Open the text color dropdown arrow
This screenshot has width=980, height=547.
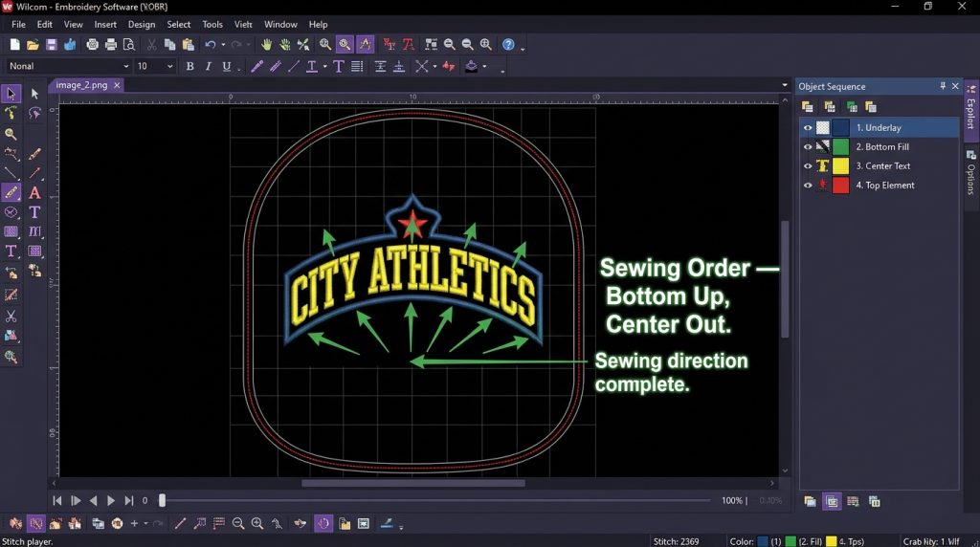click(x=325, y=66)
